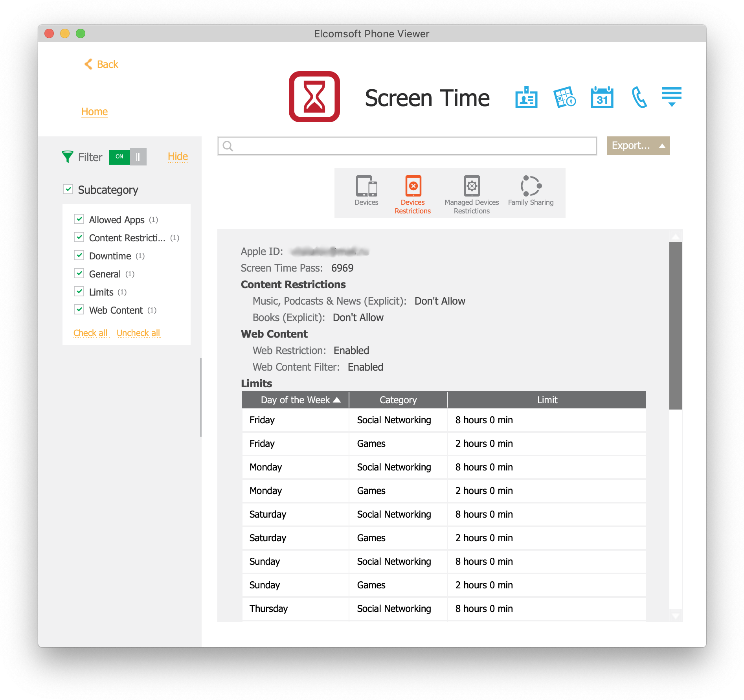This screenshot has height=700, width=744.
Task: Uncheck the Content Restrictions checkbox
Action: pyautogui.click(x=79, y=237)
